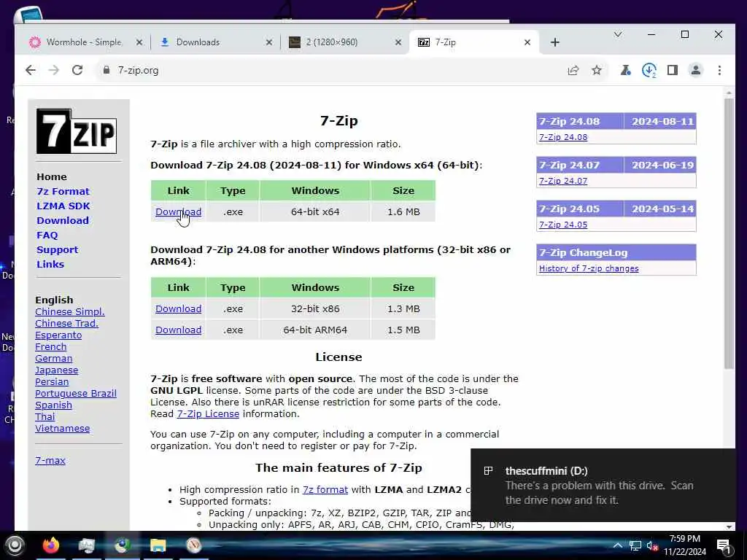This screenshot has width=747, height=560.
Task: Open the profile avatar menu
Action: click(695, 71)
